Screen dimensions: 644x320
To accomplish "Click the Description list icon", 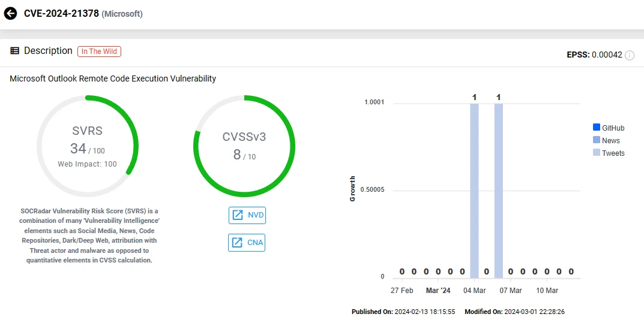I will point(15,51).
